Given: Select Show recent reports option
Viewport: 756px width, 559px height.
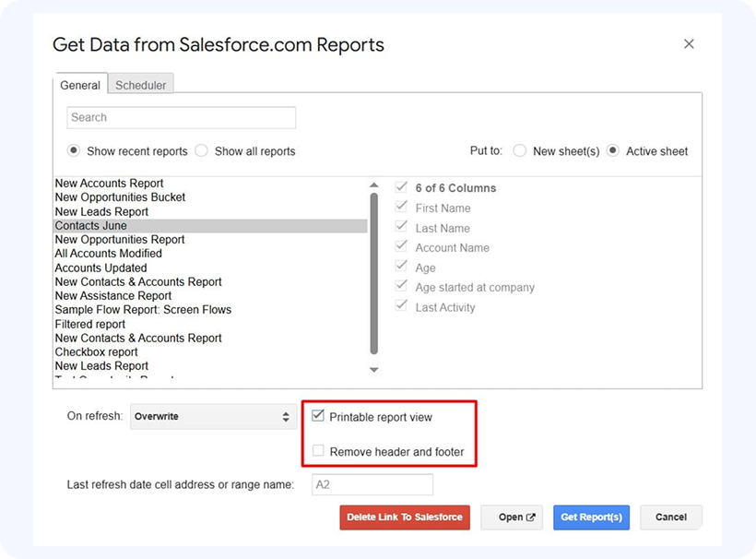Looking at the screenshot, I should [x=74, y=151].
